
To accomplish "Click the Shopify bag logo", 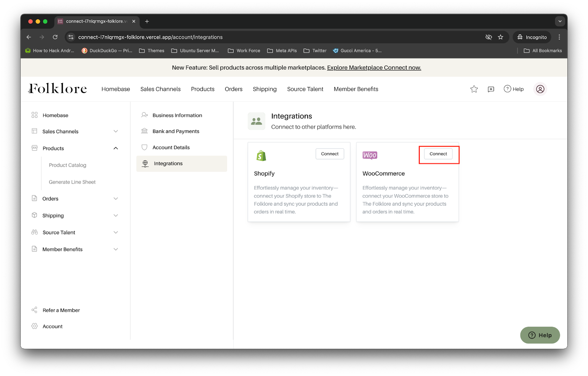I will (x=261, y=156).
